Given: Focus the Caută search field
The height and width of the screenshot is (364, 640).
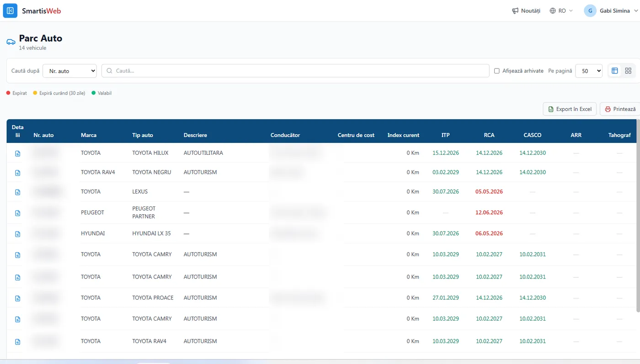Looking at the screenshot, I should pos(295,71).
